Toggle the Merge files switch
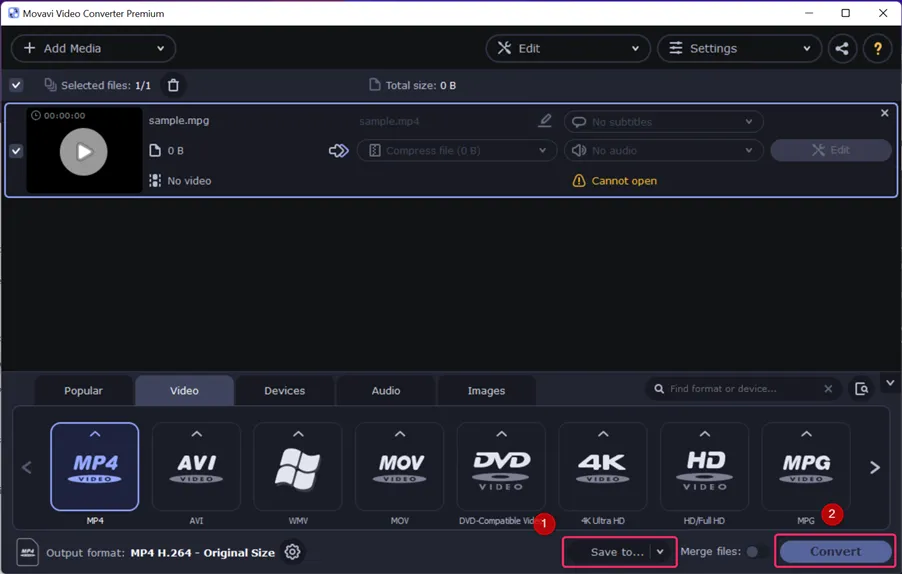 [x=756, y=552]
